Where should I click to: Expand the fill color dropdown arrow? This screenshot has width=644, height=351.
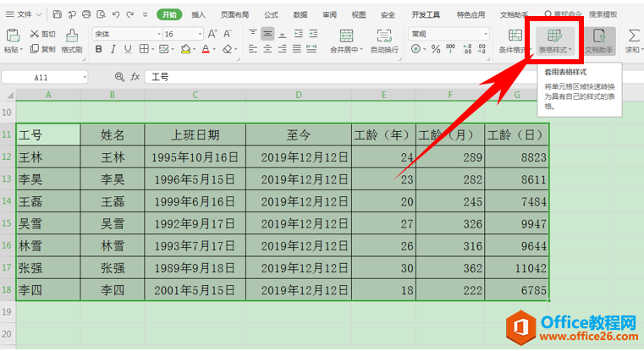click(195, 50)
